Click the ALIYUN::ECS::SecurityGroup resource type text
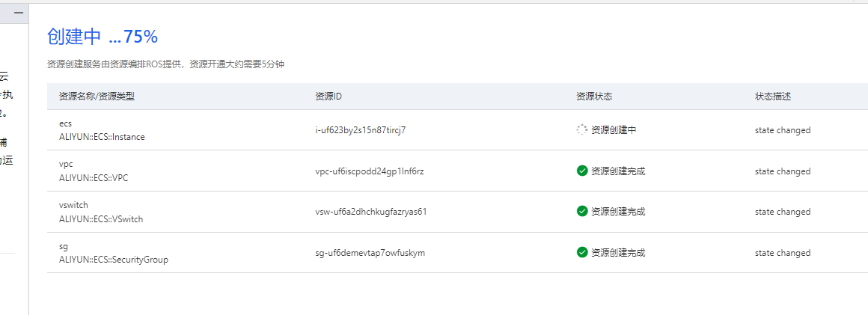 coord(114,260)
